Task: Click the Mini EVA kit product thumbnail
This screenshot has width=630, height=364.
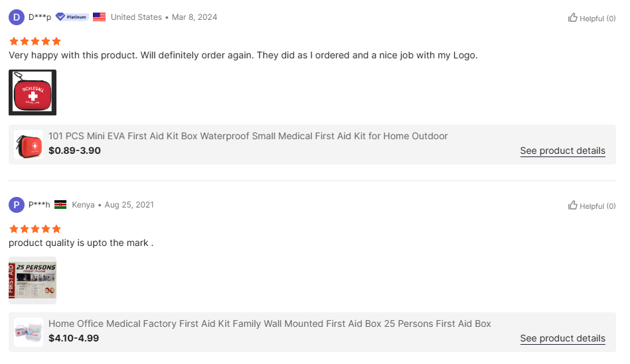Action: click(29, 144)
